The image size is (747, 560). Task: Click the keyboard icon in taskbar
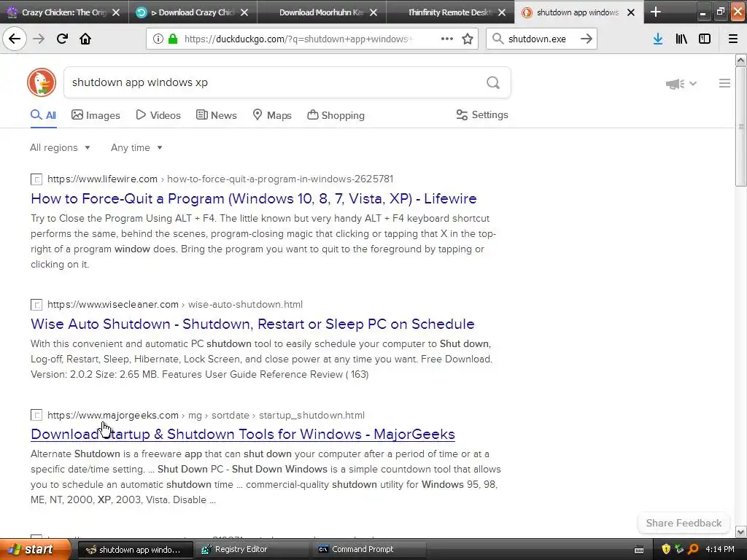tap(639, 550)
